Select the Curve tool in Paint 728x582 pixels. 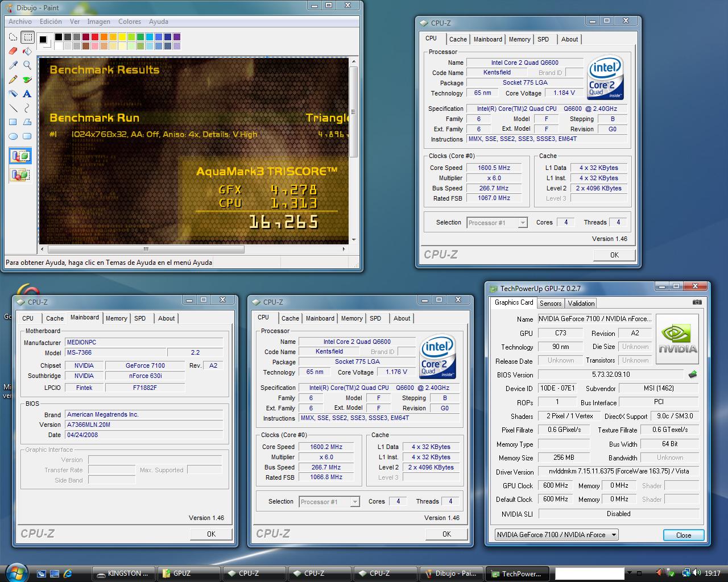click(27, 108)
